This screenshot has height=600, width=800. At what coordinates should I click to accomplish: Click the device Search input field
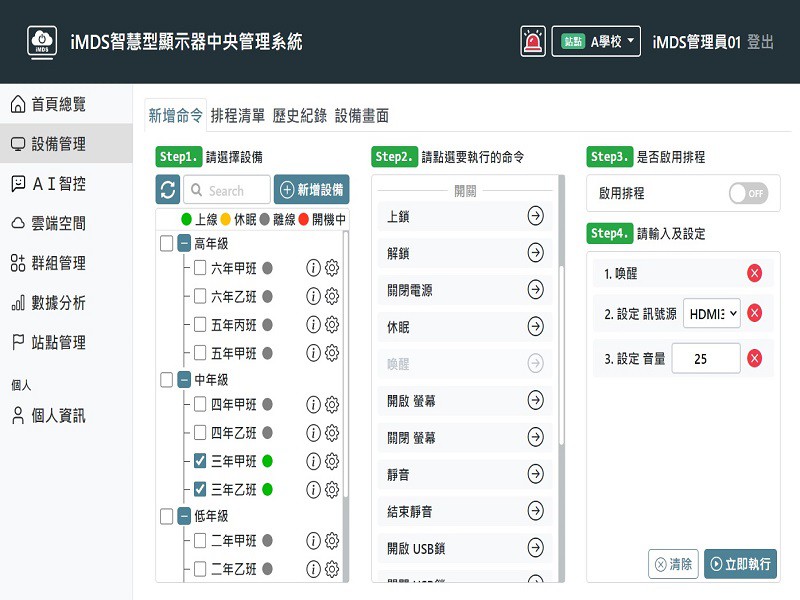tap(227, 190)
